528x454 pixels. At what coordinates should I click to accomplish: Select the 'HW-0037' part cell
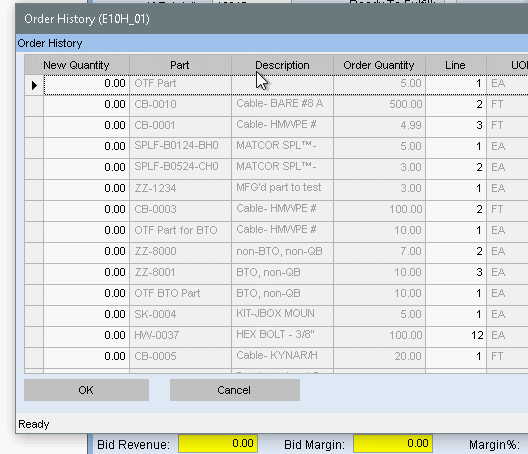click(180, 337)
